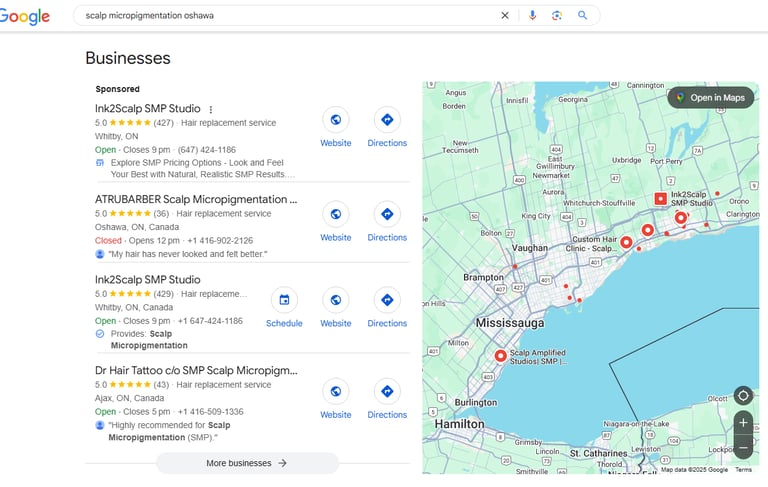Click the (427) review count of sponsored listing

pos(164,123)
